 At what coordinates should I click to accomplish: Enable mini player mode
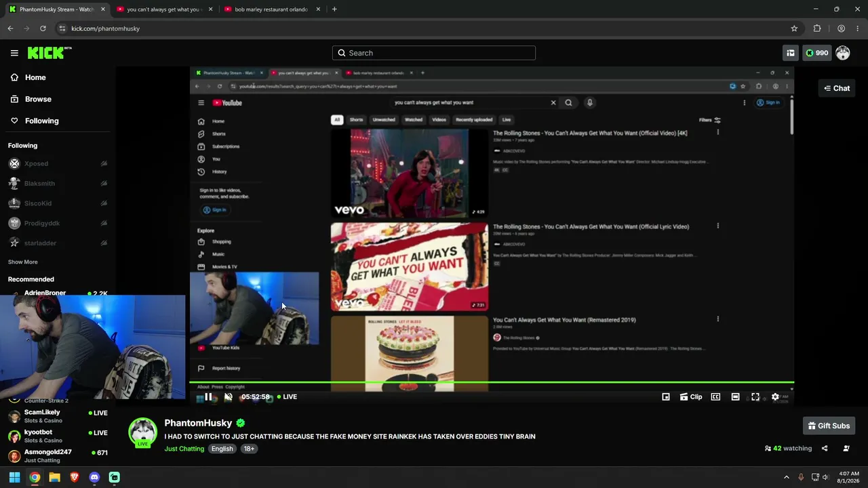(x=666, y=397)
